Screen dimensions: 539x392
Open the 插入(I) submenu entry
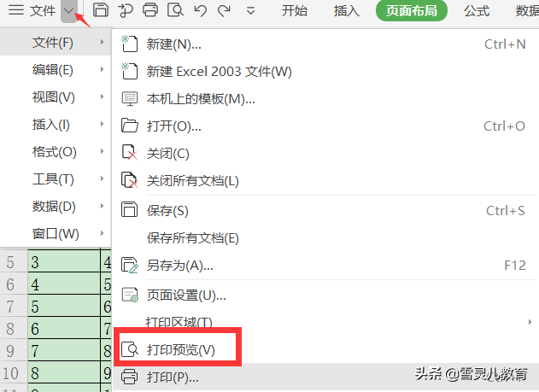coord(56,125)
